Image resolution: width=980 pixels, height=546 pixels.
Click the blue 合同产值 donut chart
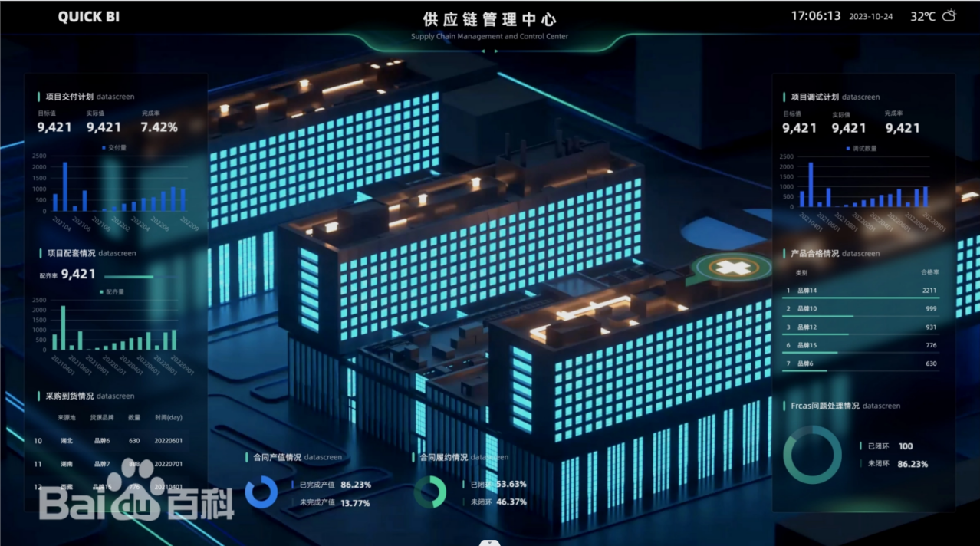pyautogui.click(x=261, y=492)
